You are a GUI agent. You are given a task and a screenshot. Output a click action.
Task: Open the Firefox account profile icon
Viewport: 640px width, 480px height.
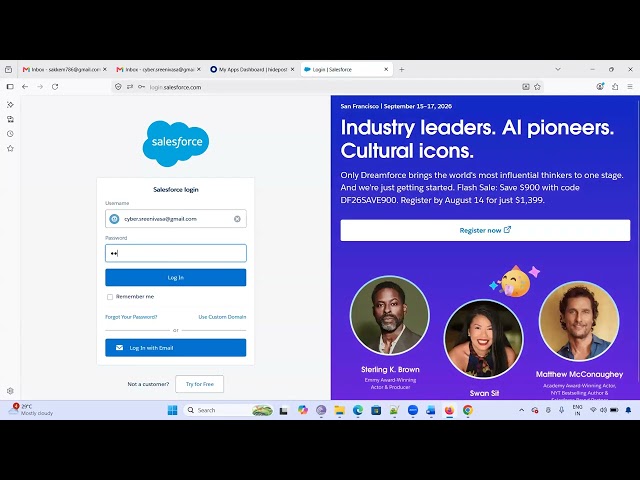(600, 87)
